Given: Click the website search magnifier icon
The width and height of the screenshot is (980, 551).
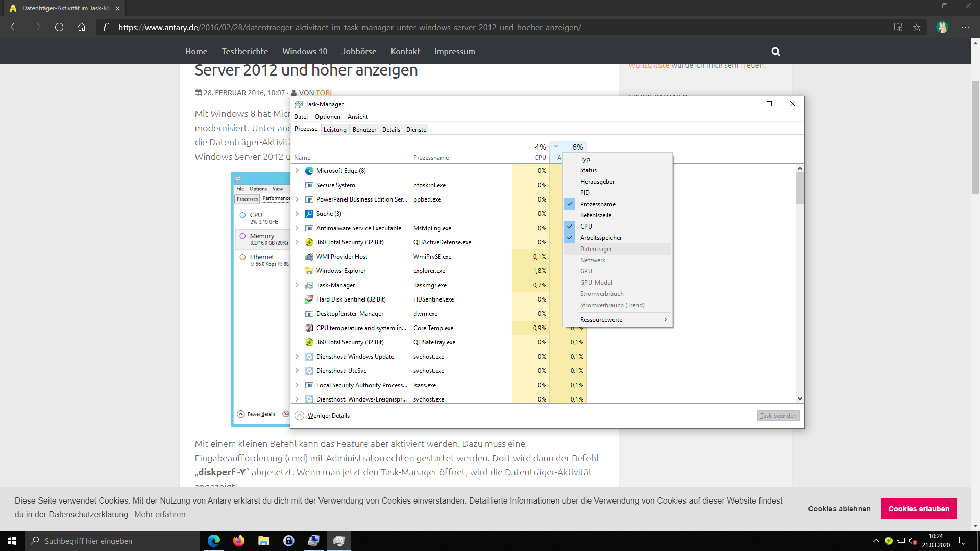Looking at the screenshot, I should (776, 52).
